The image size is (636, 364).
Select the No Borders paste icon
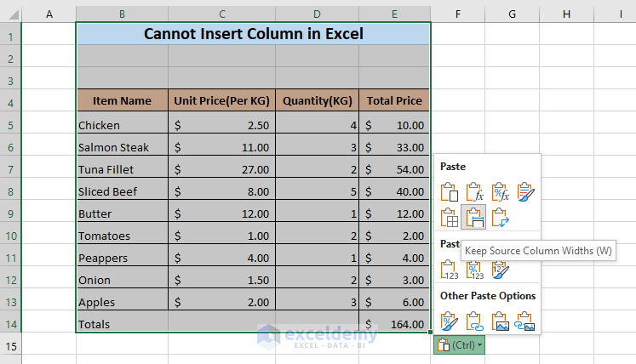[449, 217]
